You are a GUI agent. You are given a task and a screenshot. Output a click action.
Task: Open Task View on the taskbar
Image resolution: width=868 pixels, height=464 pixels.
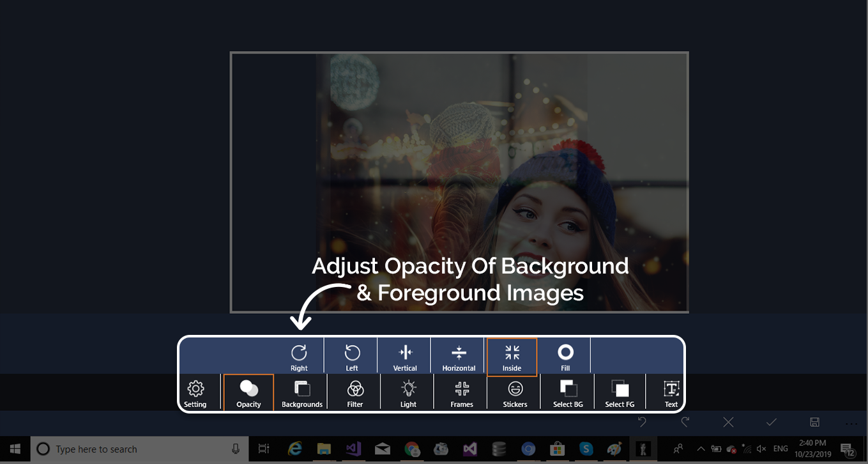pos(264,449)
